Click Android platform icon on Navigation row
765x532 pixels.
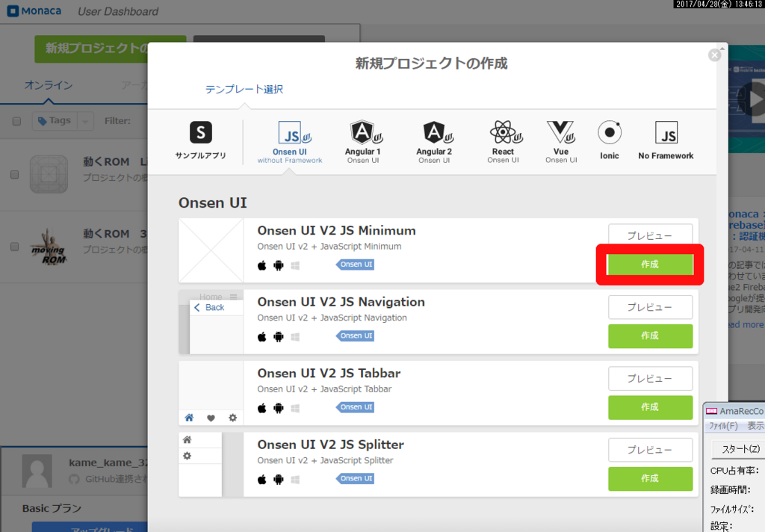click(279, 337)
